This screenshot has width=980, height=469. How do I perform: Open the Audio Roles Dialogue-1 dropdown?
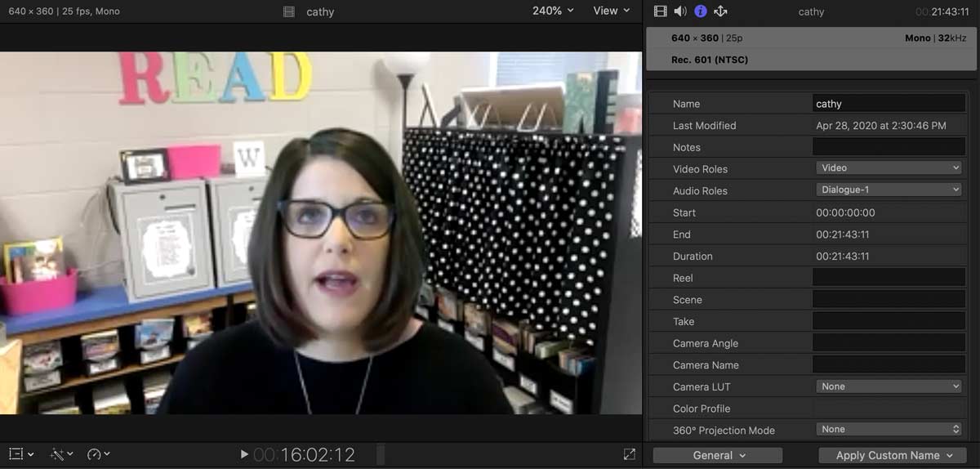click(889, 190)
